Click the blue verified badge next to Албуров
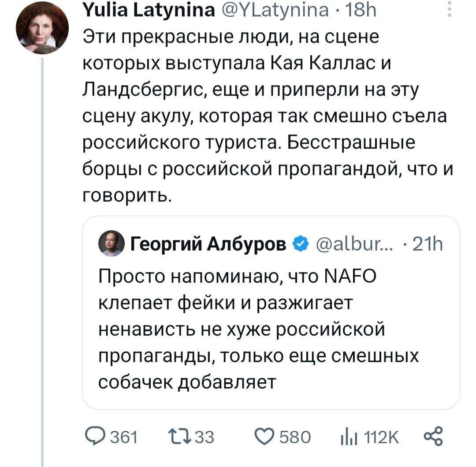 point(300,242)
